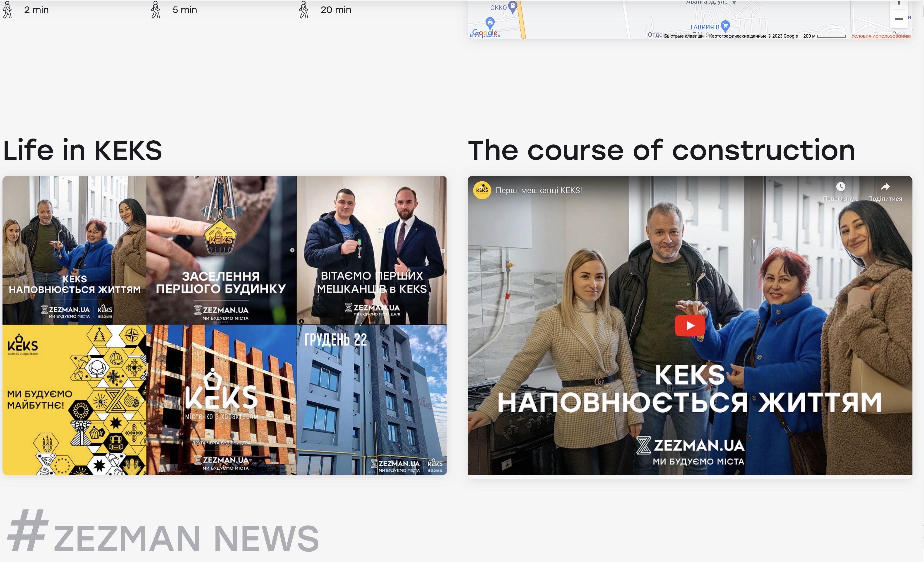Click the ОККО gas station map pin
Image resolution: width=924 pixels, height=562 pixels.
click(513, 7)
